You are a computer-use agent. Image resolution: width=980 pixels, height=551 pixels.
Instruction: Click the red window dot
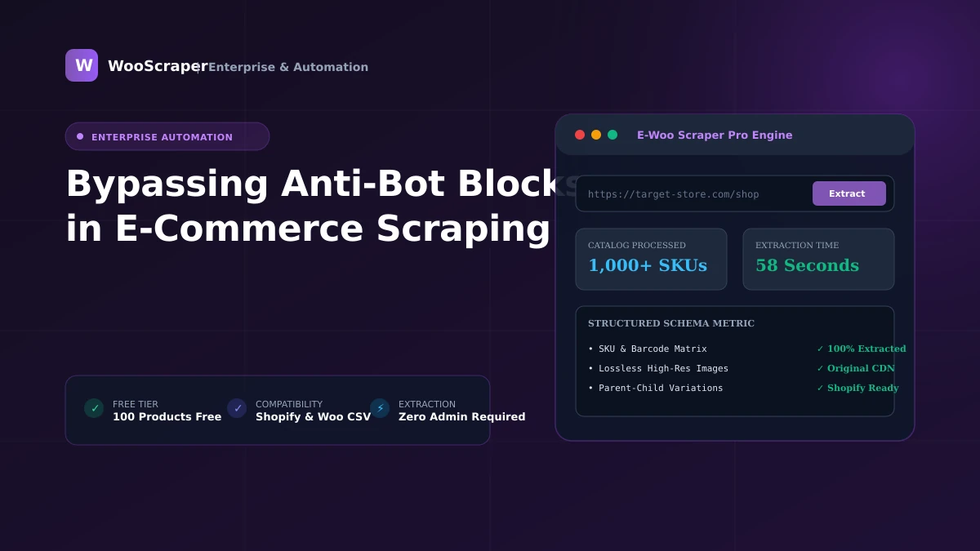click(x=580, y=135)
